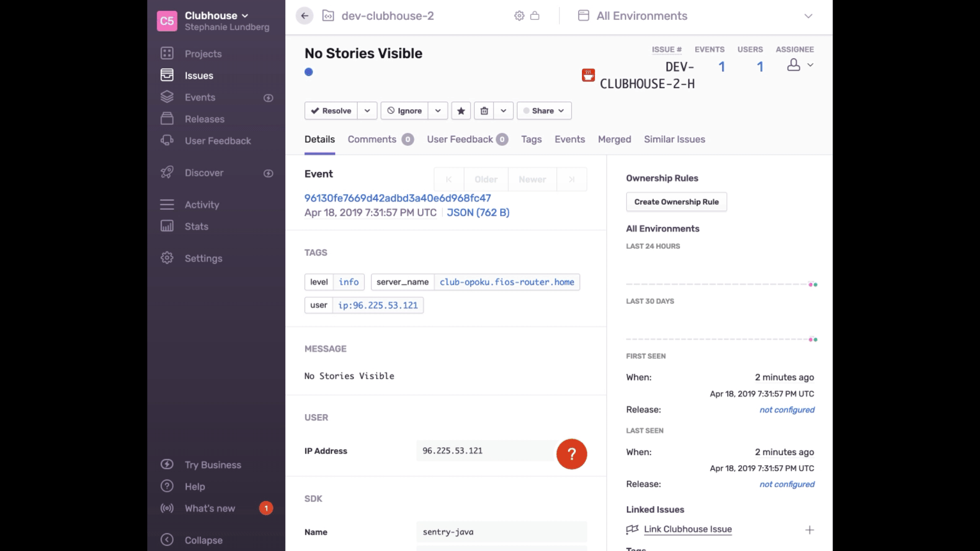This screenshot has height=551, width=980.
Task: Bookmark issue with star icon
Action: [x=461, y=111]
